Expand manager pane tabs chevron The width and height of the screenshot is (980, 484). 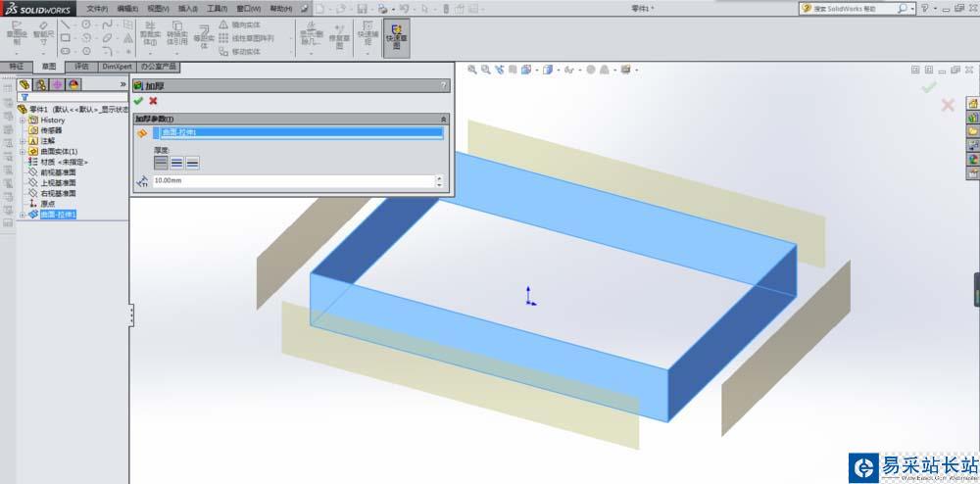coord(123,84)
